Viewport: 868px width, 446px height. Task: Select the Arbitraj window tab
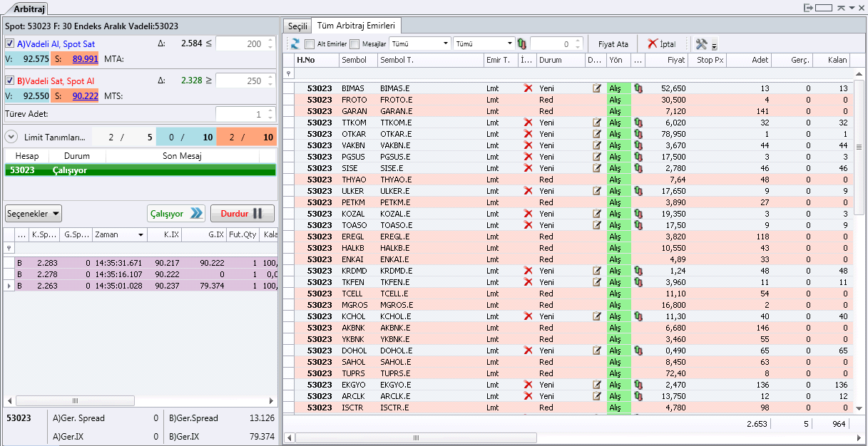pos(28,9)
